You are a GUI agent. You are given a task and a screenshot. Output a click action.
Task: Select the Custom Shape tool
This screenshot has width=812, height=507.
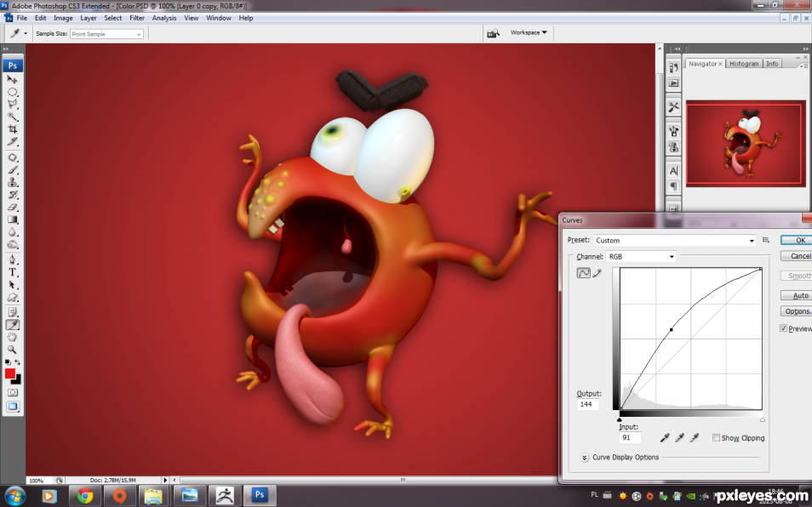point(12,297)
